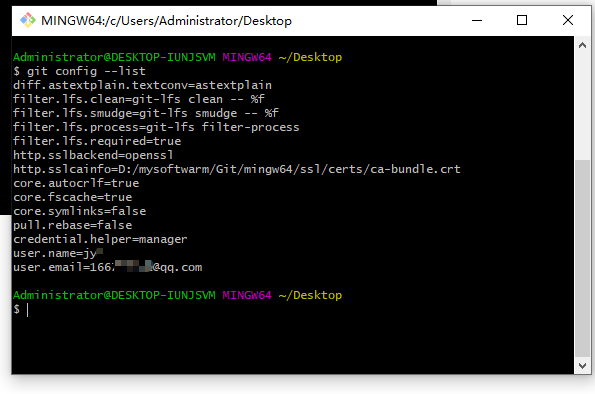Screen dimensions: 595x394
Task: Click the user.email @qq.com line
Action: pos(108,267)
